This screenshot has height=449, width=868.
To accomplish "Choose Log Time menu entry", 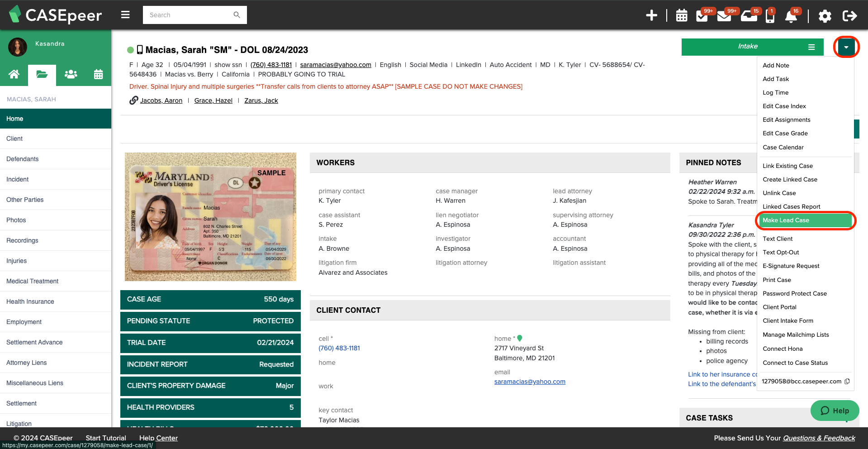I will point(775,92).
